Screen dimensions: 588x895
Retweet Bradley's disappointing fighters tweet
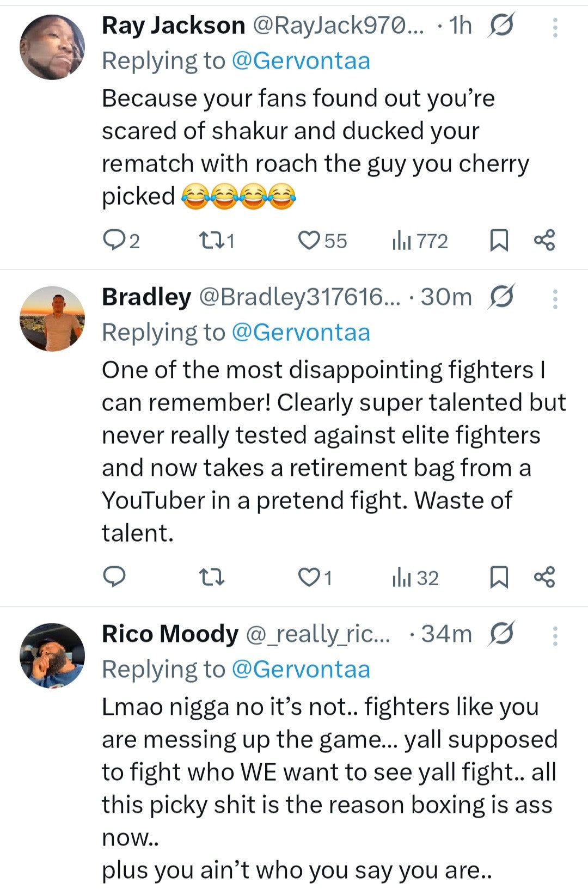click(211, 577)
